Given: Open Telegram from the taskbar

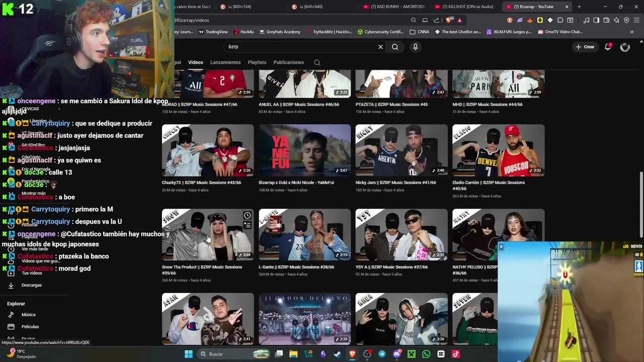Looking at the screenshot, I should click(382, 354).
